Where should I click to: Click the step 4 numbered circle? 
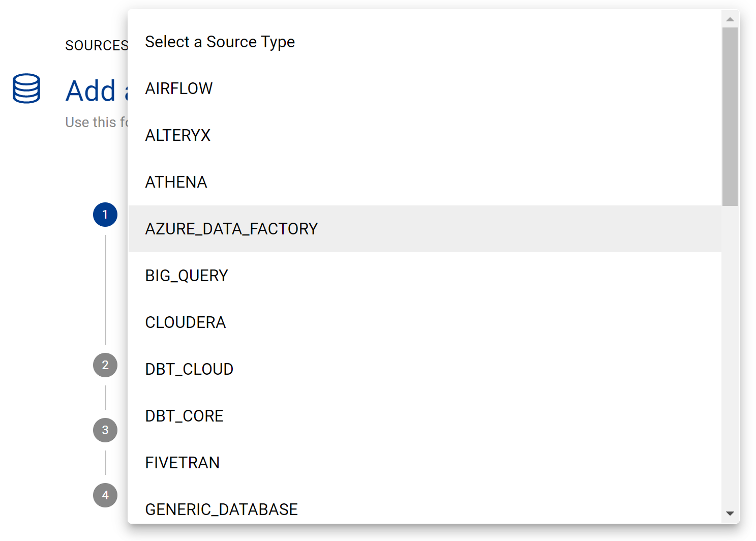click(105, 495)
